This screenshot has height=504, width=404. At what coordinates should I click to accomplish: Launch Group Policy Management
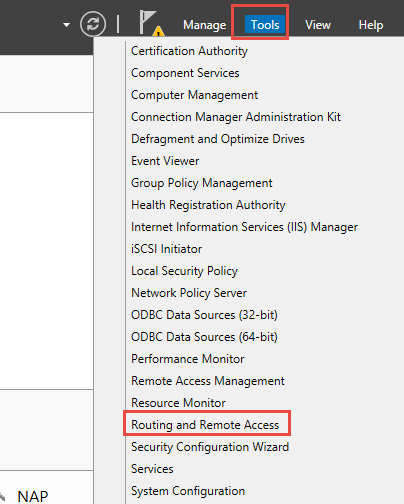point(202,183)
